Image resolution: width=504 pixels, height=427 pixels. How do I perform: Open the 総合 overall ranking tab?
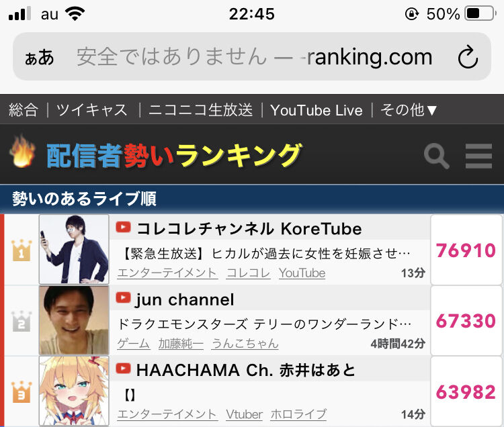point(24,110)
